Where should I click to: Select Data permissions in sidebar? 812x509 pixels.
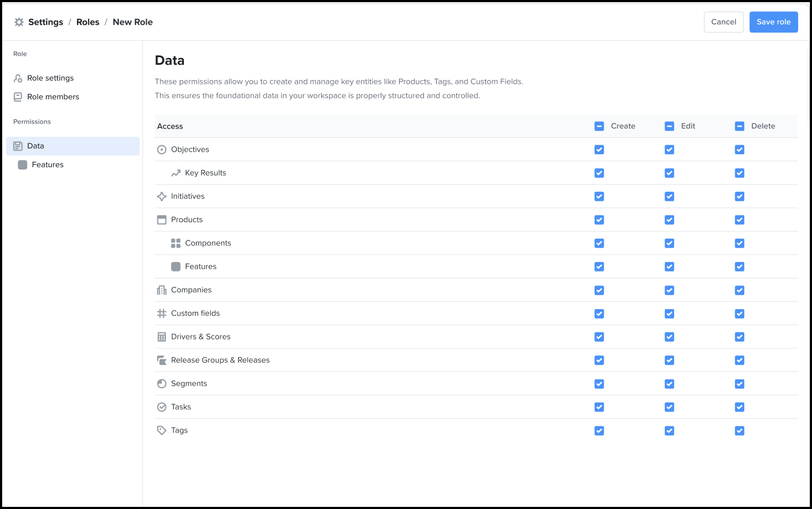coord(73,146)
